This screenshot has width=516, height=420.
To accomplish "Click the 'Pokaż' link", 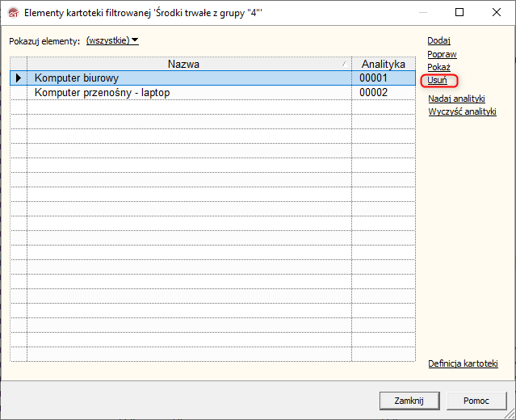I will click(438, 67).
